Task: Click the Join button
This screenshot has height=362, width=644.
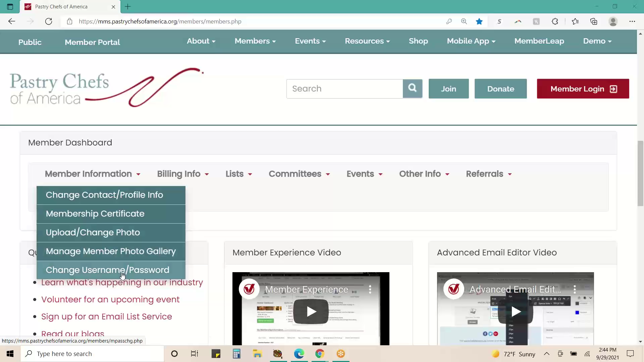Action: click(448, 89)
